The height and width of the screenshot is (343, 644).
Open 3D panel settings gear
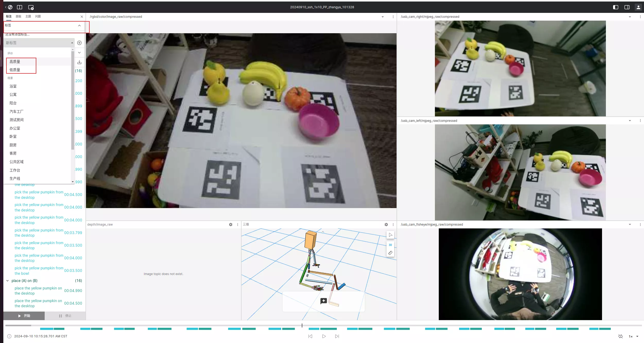click(386, 225)
